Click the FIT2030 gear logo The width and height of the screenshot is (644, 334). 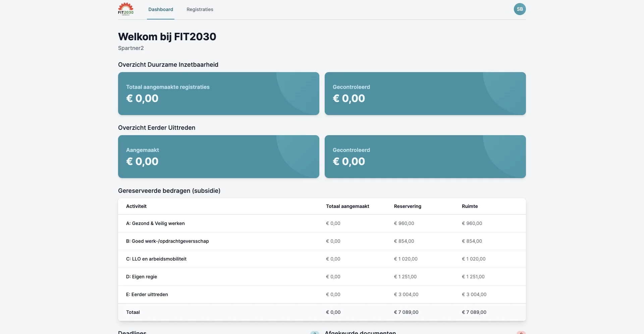tap(126, 9)
